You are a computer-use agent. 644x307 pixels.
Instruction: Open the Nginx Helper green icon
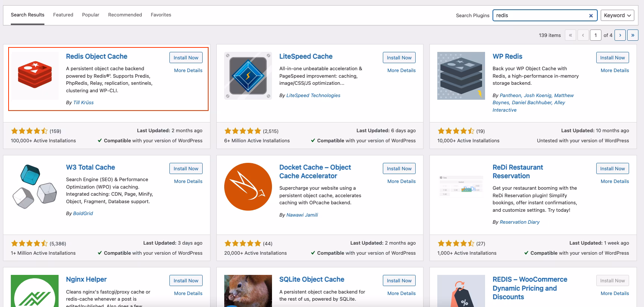(35, 291)
